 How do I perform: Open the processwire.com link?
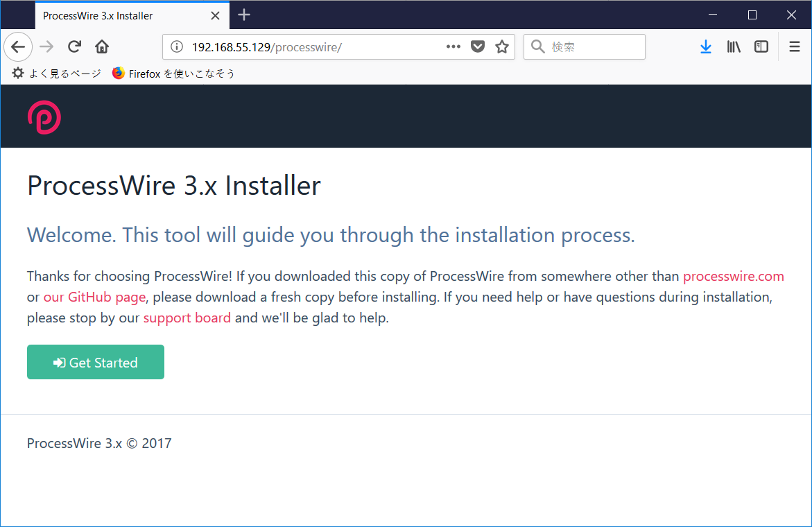tap(733, 276)
